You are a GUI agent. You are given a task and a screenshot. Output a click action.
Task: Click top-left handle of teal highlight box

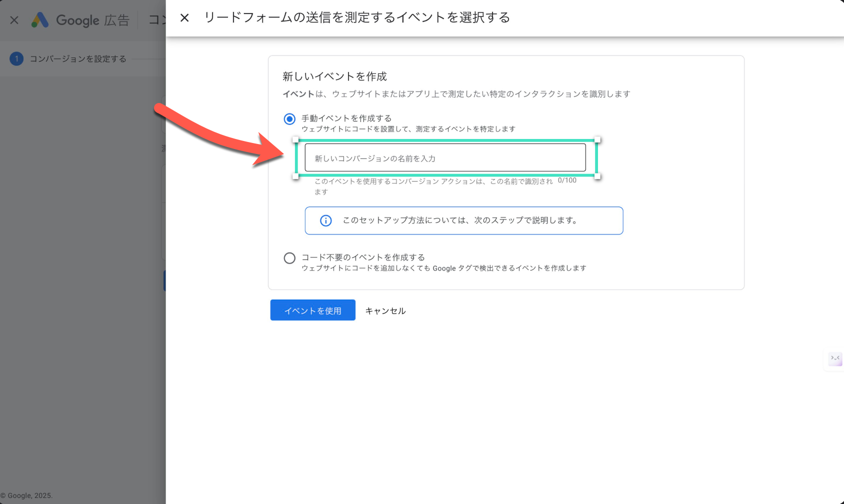(295, 140)
